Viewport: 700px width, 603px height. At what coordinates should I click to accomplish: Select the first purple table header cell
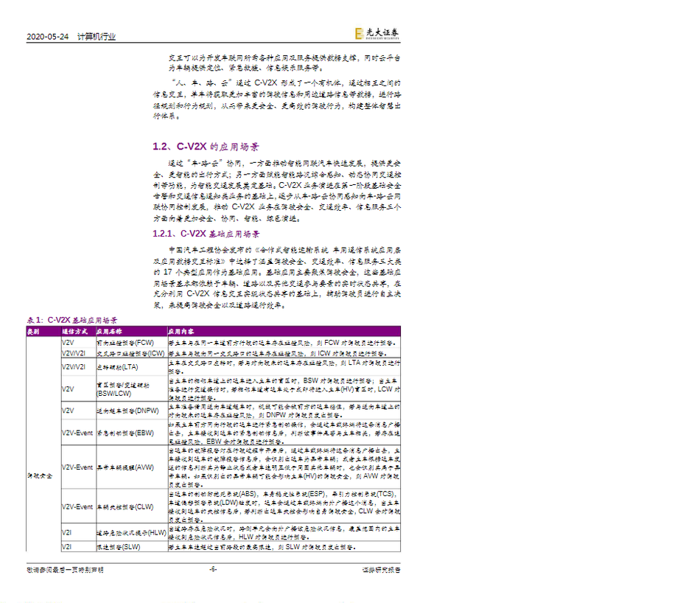[x=43, y=332]
